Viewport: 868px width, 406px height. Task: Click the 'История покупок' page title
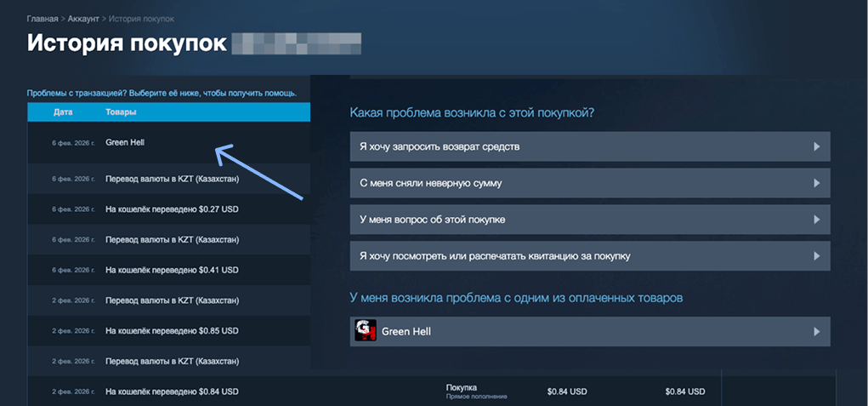click(x=127, y=43)
